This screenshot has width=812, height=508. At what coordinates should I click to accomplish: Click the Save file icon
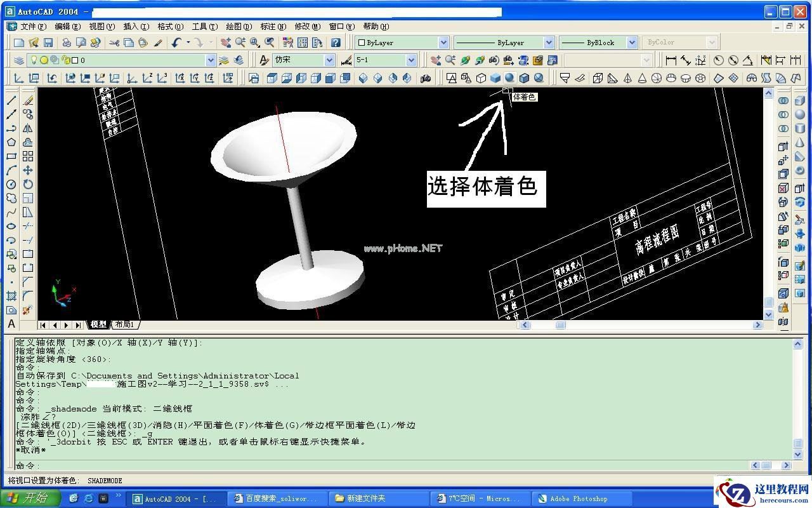(48, 43)
